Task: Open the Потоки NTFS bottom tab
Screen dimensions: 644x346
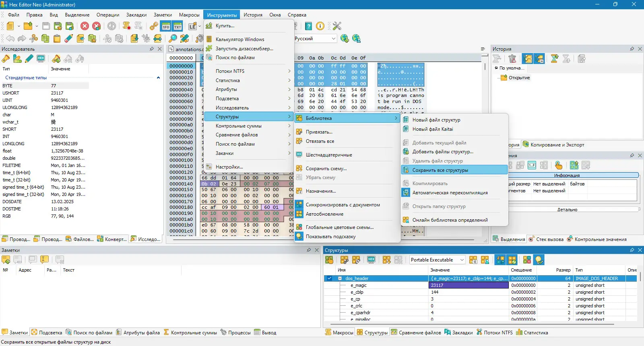Action: point(495,333)
